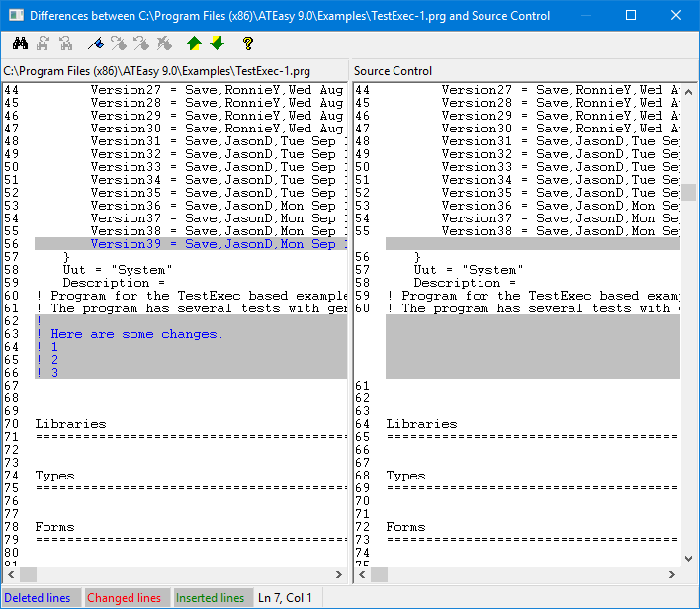Click the Version36 line in Source Control pane
Viewport: 700px width, 609px height.
561,206
